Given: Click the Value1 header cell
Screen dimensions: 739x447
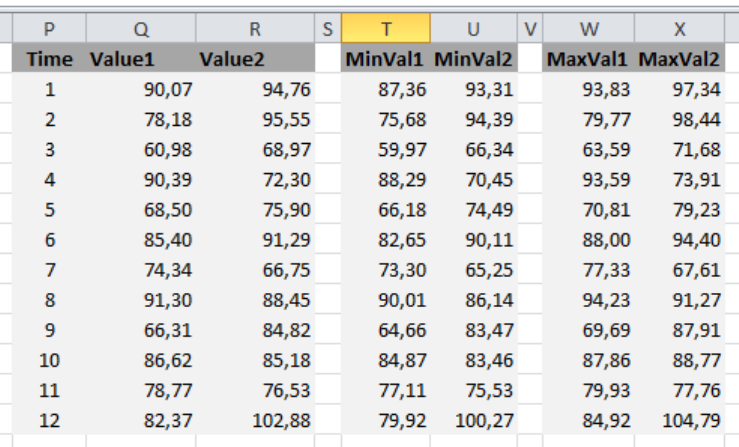Looking at the screenshot, I should tap(141, 58).
